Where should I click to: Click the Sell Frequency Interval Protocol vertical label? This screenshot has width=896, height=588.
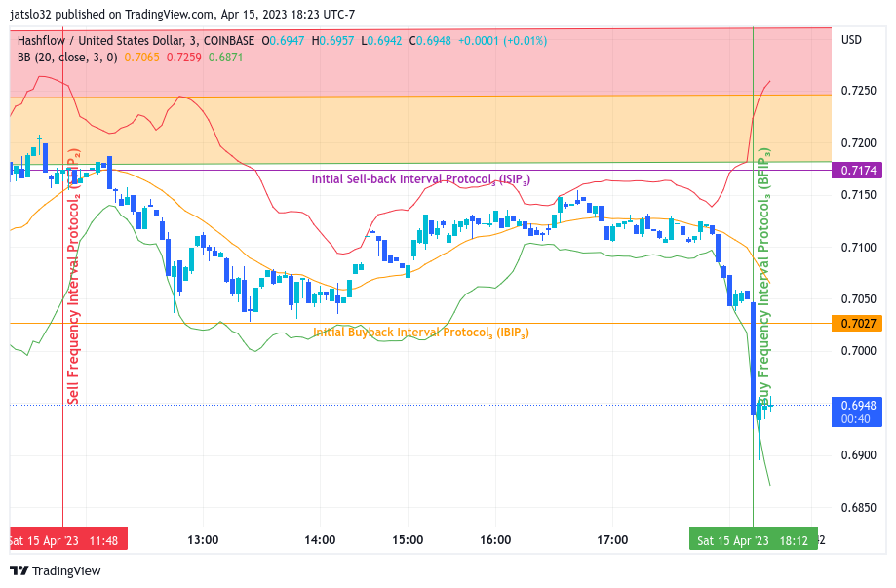(x=74, y=277)
